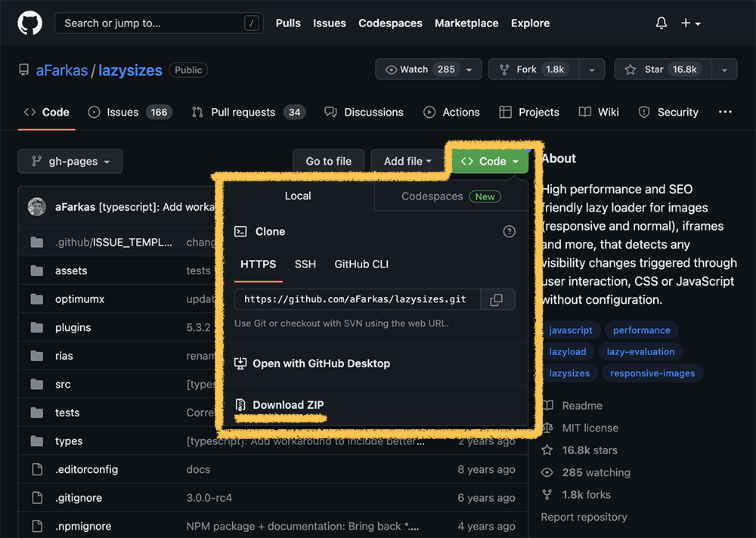Click the watching eye icon in About

547,472
